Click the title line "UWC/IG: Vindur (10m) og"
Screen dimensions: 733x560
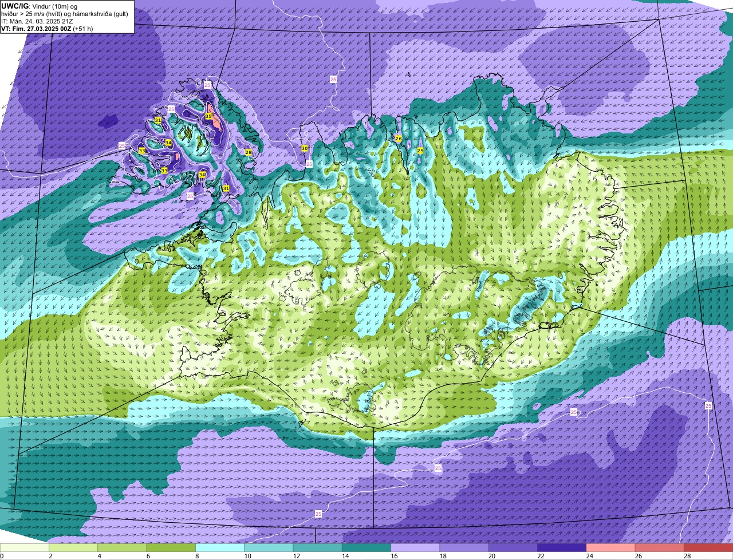click(x=39, y=6)
